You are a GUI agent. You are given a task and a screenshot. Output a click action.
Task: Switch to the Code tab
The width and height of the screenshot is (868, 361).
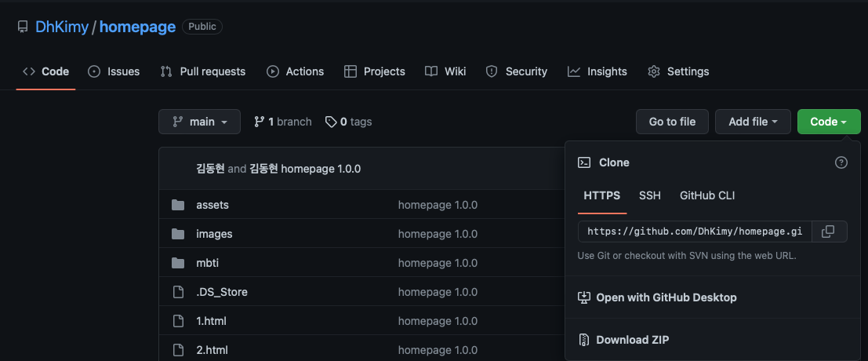click(46, 71)
